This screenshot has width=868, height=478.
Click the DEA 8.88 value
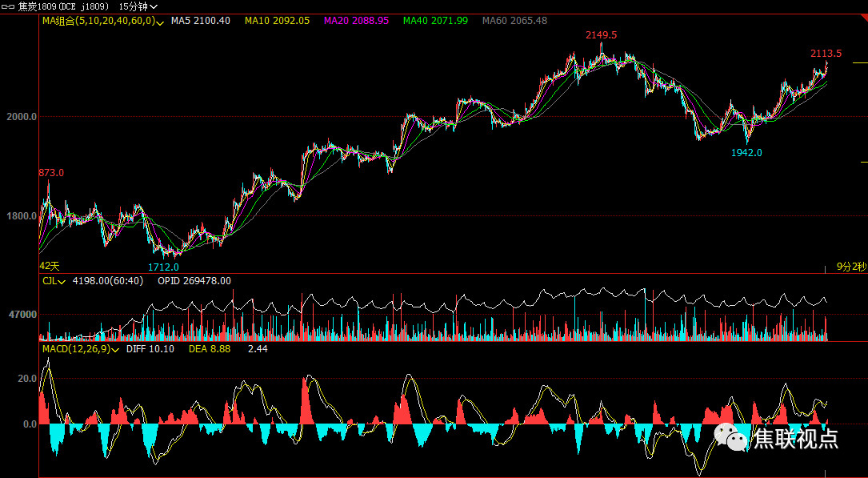pos(210,349)
